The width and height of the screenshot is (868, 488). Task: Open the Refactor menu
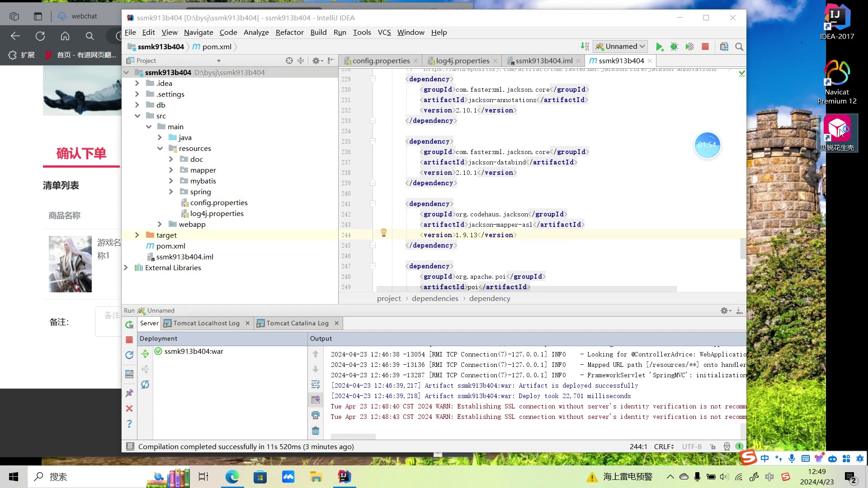(289, 32)
